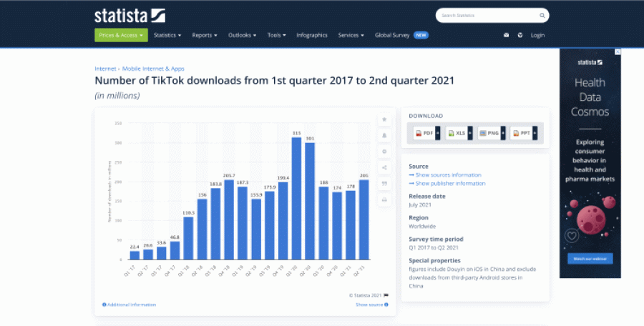Open the Infographics page
This screenshot has height=326, width=644.
[312, 35]
